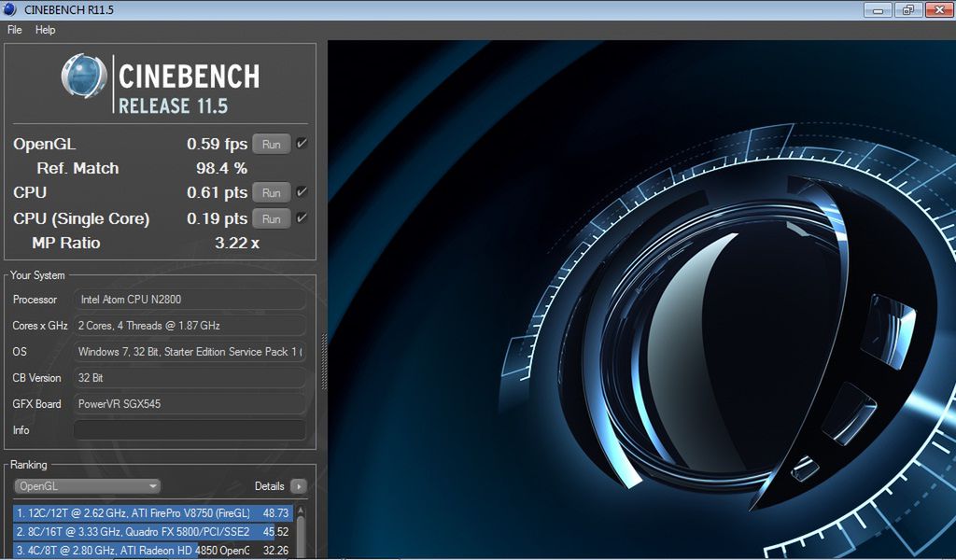
Task: Click the ranking list scrollbar
Action: click(301, 532)
